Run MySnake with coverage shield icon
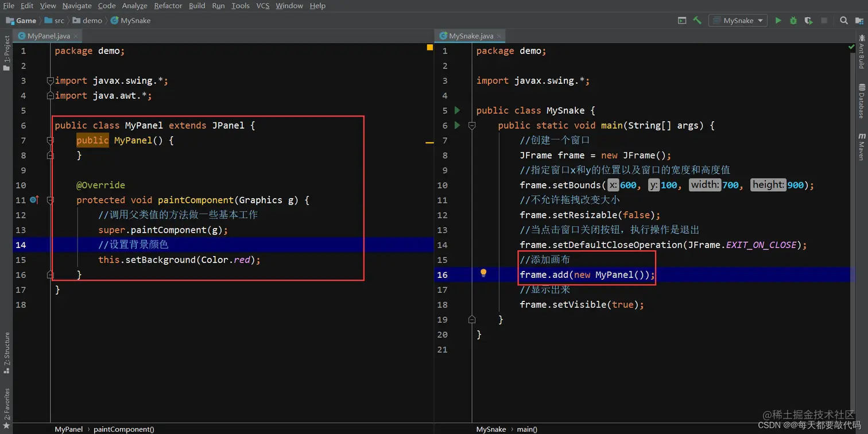The width and height of the screenshot is (868, 434). (x=808, y=21)
